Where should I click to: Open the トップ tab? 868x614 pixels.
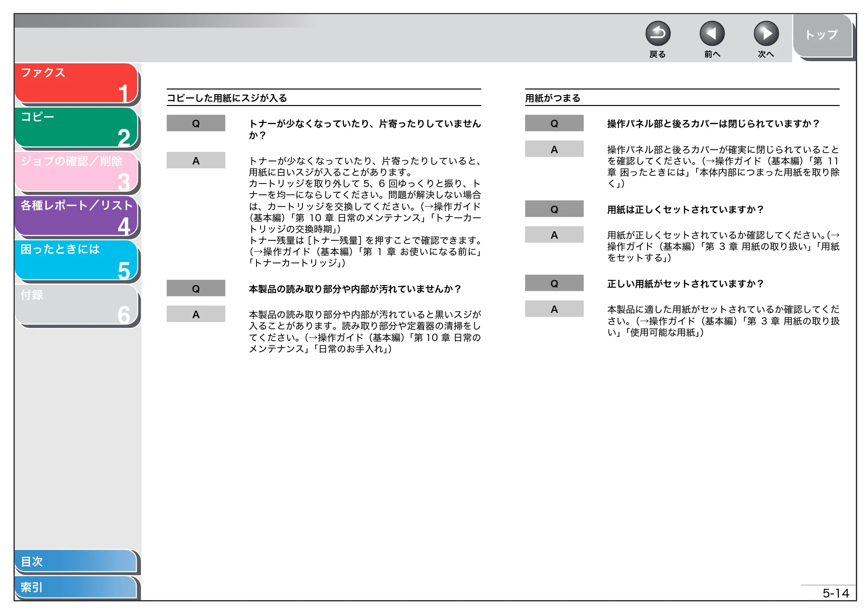(822, 36)
